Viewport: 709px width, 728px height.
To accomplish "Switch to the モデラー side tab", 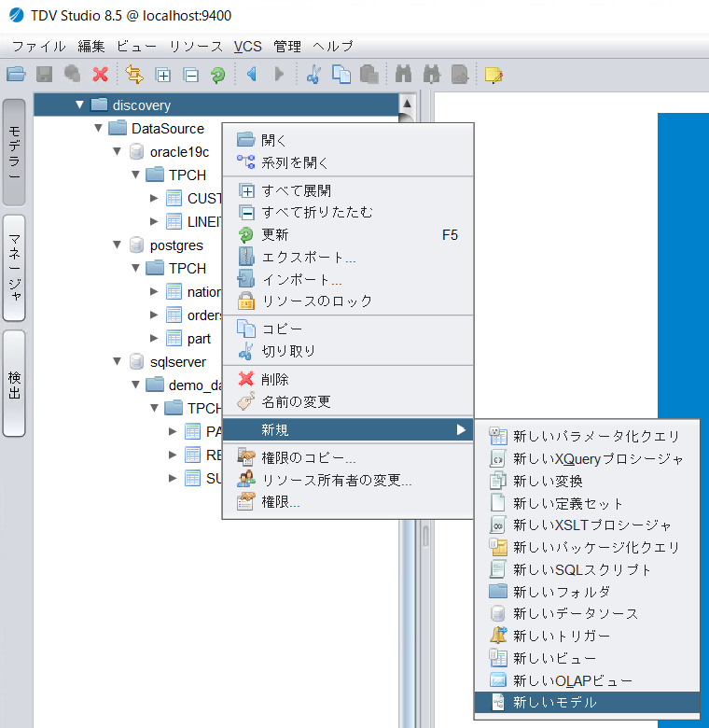I will [14, 152].
